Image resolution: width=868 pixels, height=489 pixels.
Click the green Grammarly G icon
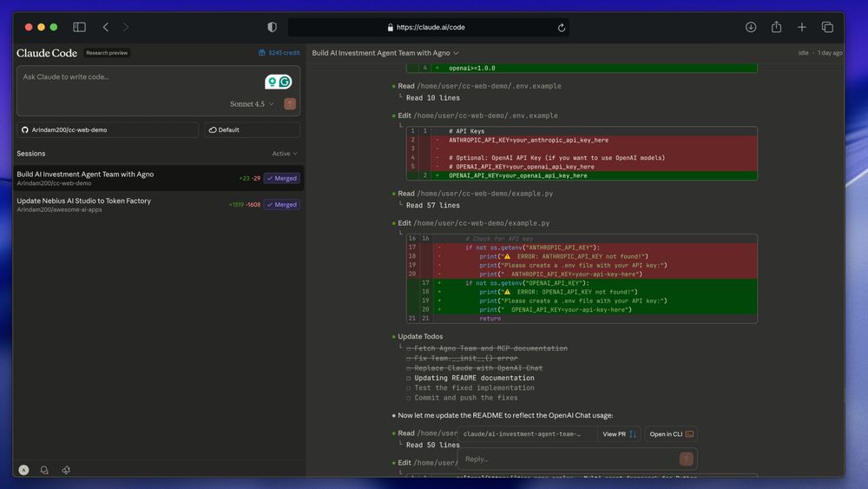point(285,82)
